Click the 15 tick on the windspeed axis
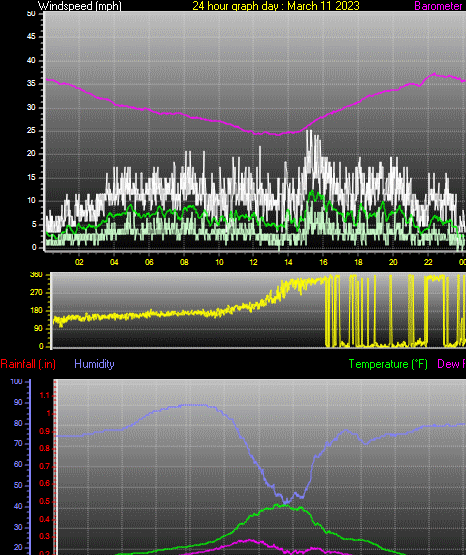 coord(31,177)
